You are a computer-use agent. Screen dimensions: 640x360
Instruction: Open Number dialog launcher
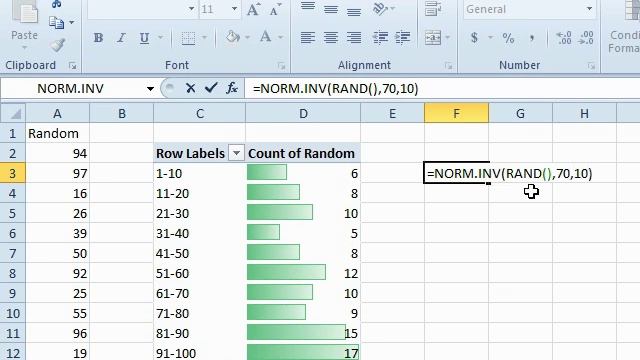point(591,66)
